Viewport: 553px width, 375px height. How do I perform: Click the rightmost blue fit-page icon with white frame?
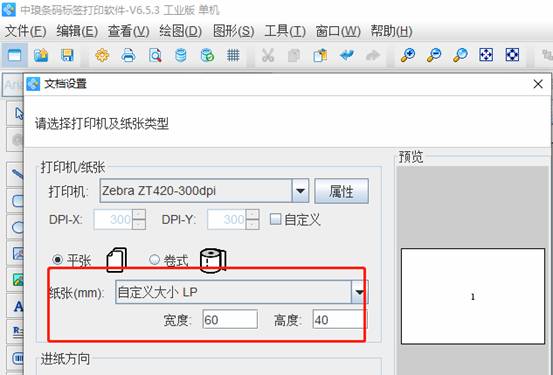pos(512,55)
